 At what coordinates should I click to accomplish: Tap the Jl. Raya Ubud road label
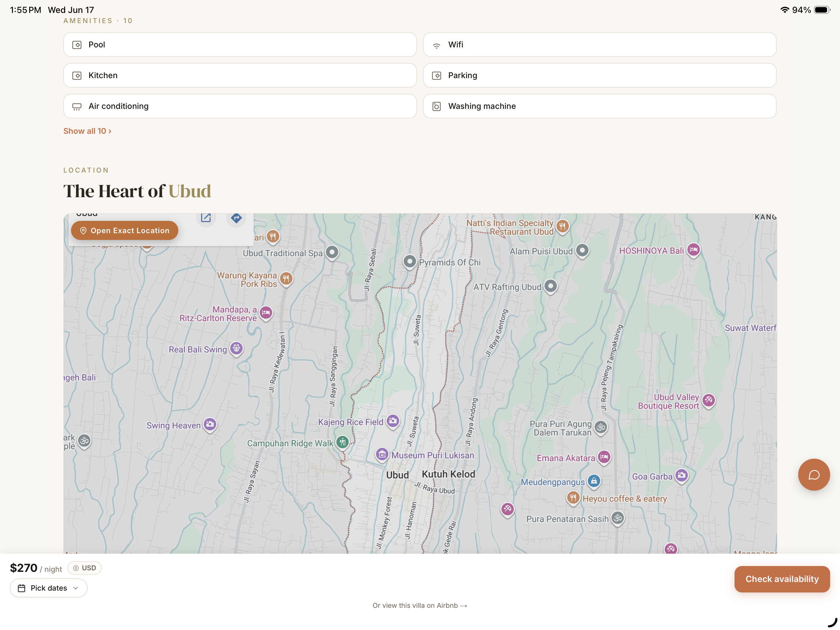coord(434,488)
